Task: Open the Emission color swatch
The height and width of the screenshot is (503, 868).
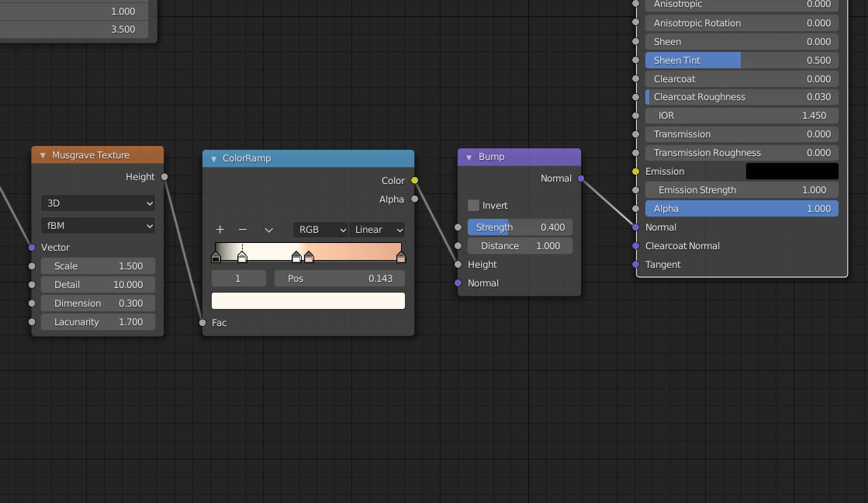Action: tap(792, 171)
